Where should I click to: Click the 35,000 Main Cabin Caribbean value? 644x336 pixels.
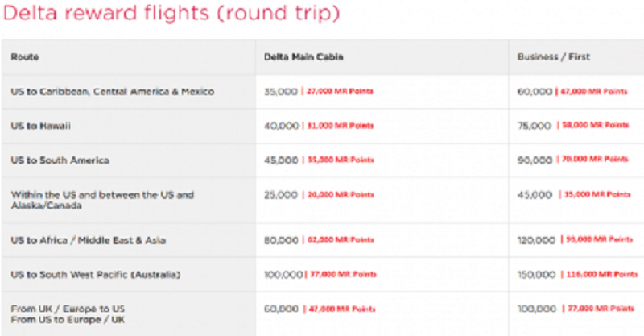[x=280, y=91]
